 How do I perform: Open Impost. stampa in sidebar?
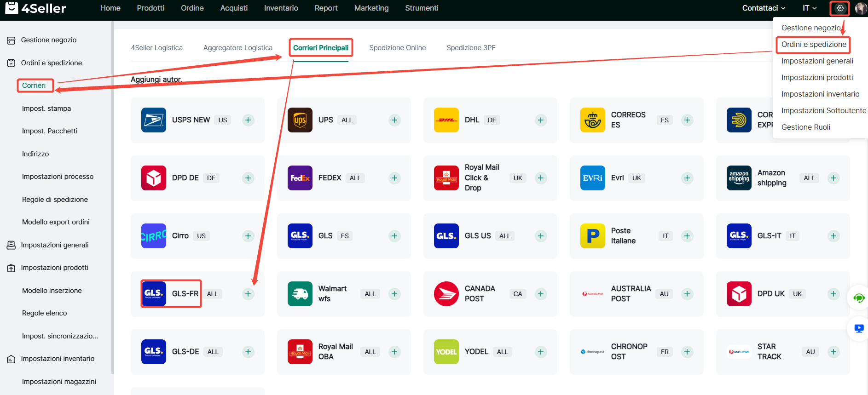click(46, 109)
